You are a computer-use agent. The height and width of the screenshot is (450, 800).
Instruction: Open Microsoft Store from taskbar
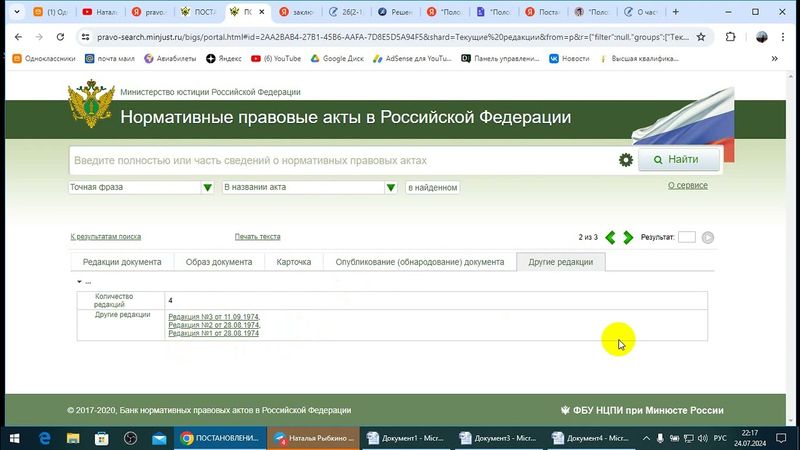tap(102, 438)
